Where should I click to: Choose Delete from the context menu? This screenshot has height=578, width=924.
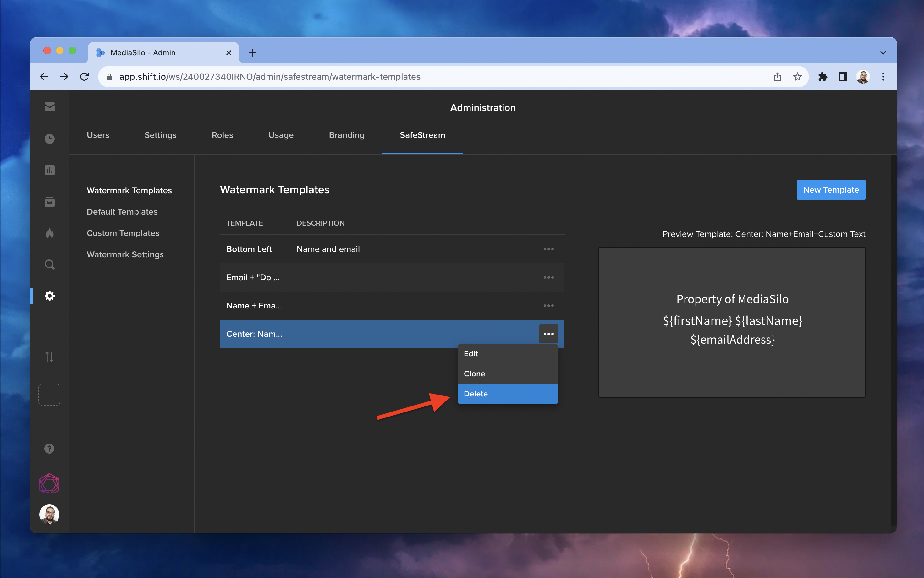click(x=508, y=394)
